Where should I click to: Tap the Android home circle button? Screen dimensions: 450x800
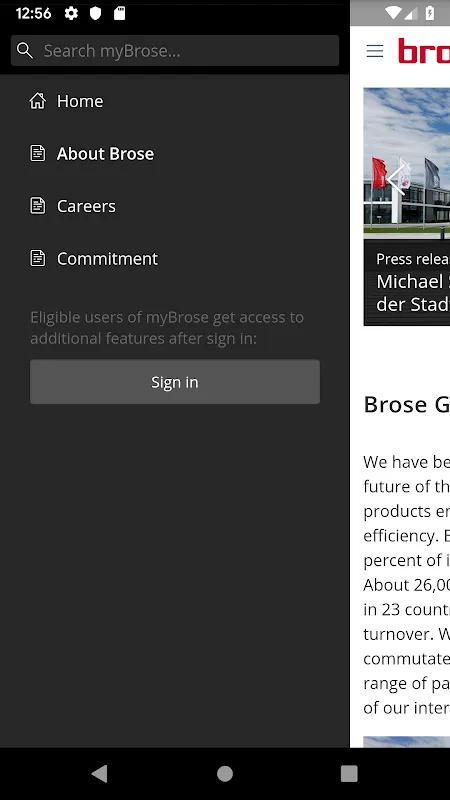(x=225, y=774)
